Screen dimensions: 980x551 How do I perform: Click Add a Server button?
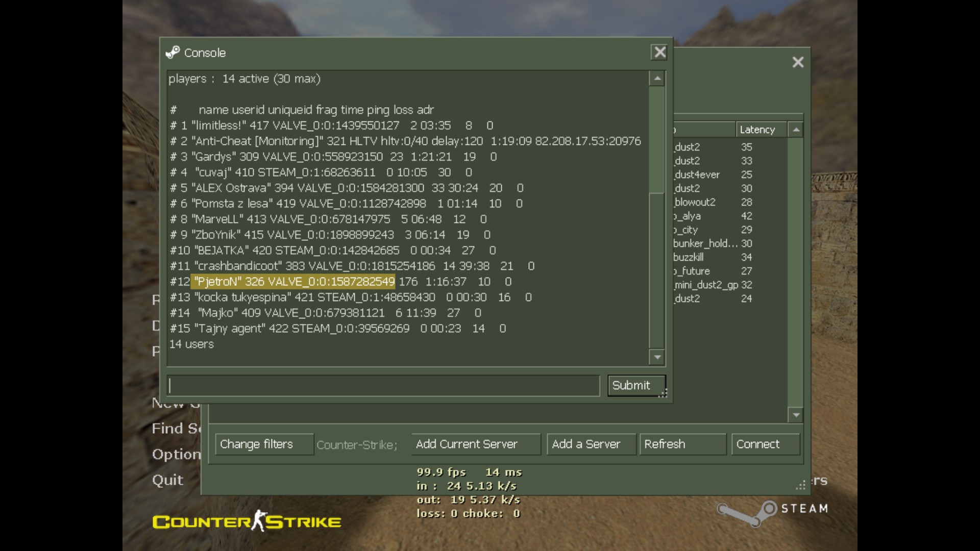(x=591, y=444)
